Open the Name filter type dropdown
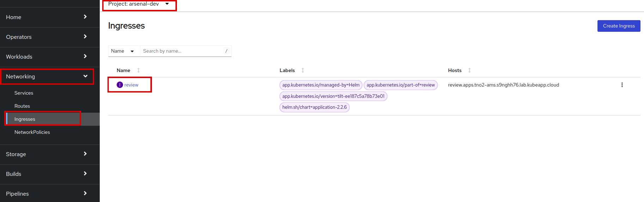 pyautogui.click(x=123, y=51)
